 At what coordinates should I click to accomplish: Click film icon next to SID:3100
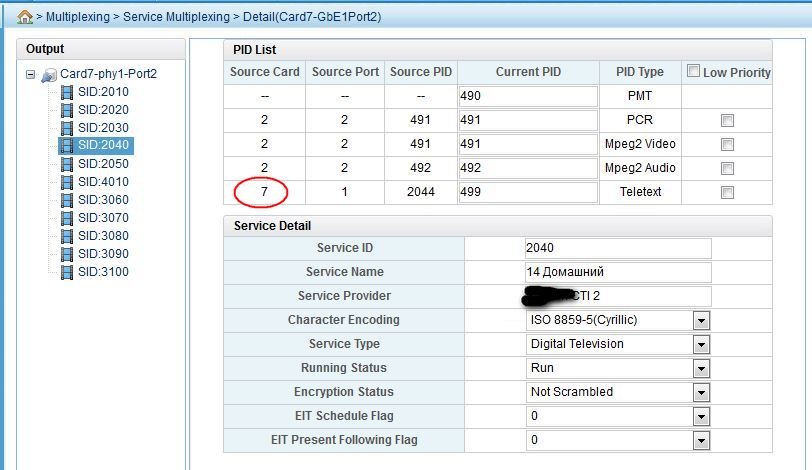pos(67,272)
